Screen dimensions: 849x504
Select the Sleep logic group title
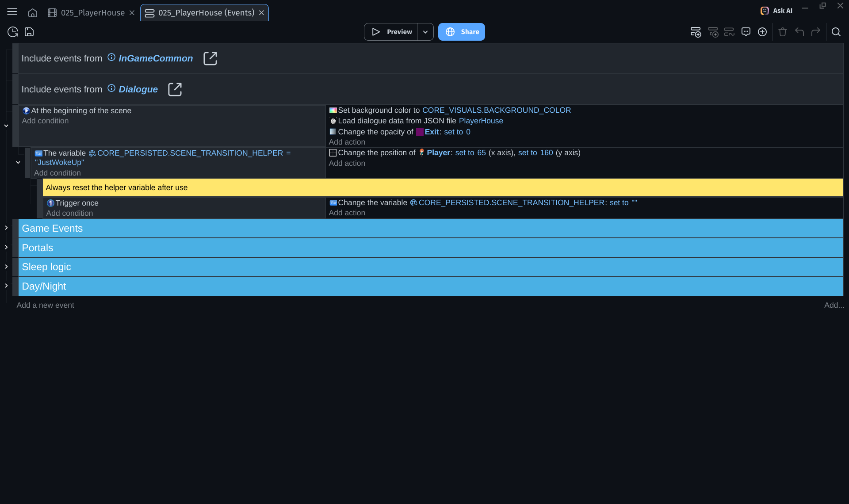46,267
